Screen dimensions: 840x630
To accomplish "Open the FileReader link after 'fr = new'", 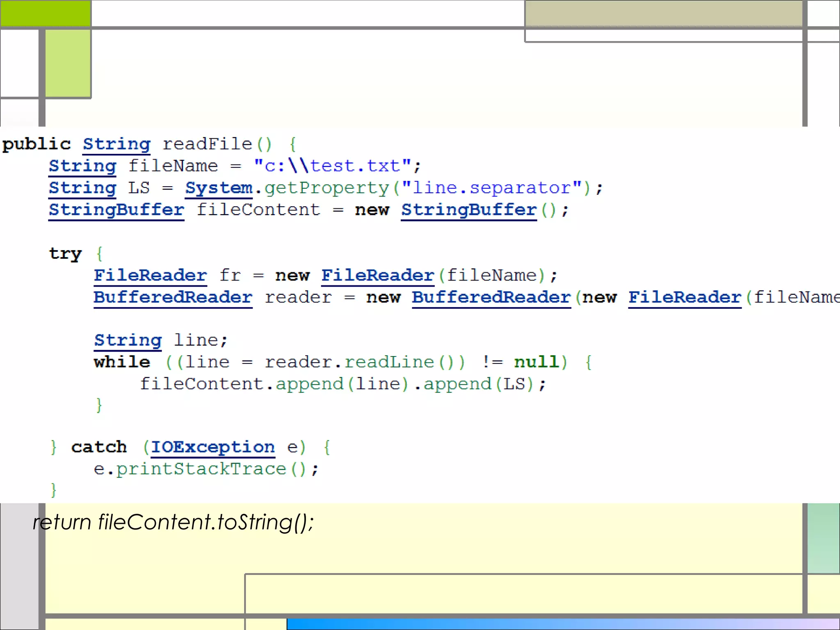I will coord(377,275).
